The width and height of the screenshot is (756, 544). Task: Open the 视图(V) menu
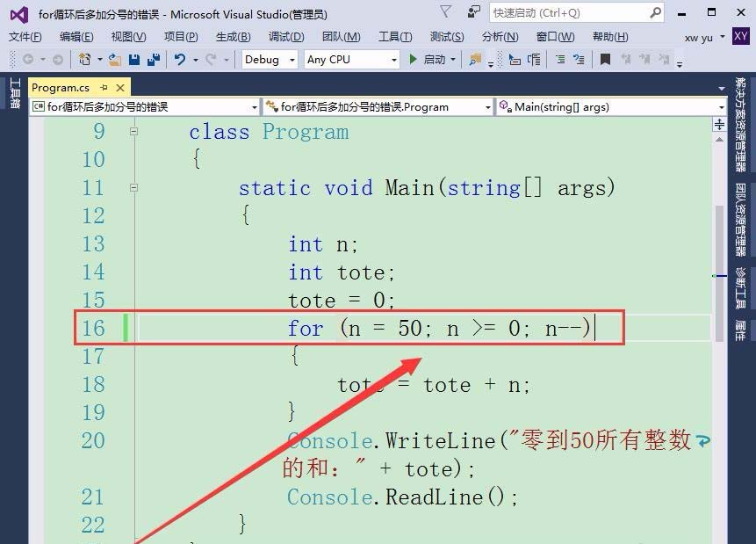(128, 37)
